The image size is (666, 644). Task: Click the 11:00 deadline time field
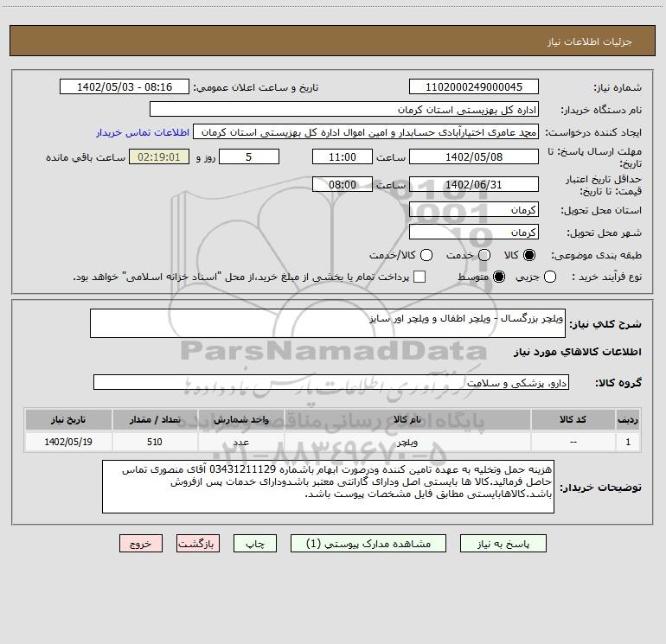click(343, 156)
